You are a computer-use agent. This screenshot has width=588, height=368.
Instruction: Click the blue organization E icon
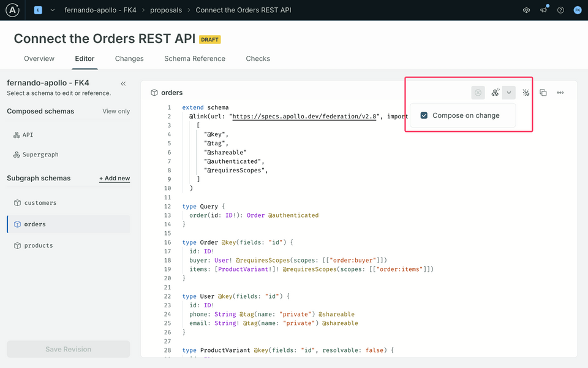point(38,10)
